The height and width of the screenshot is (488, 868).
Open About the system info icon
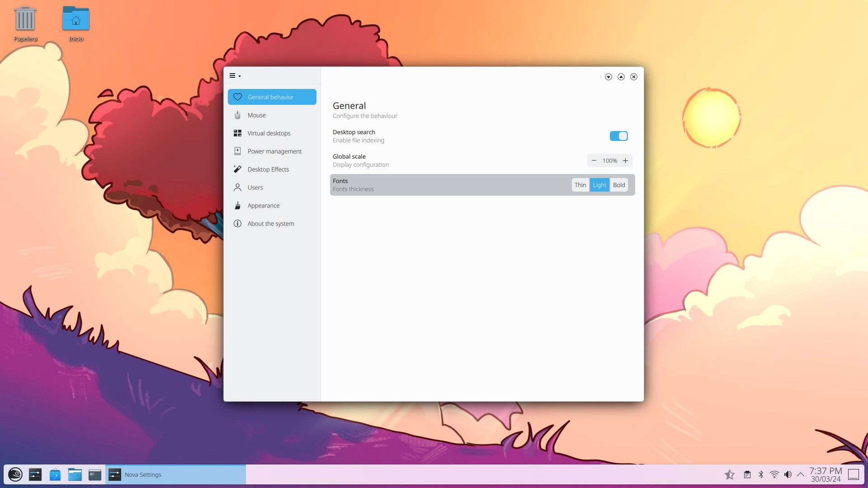pyautogui.click(x=237, y=223)
